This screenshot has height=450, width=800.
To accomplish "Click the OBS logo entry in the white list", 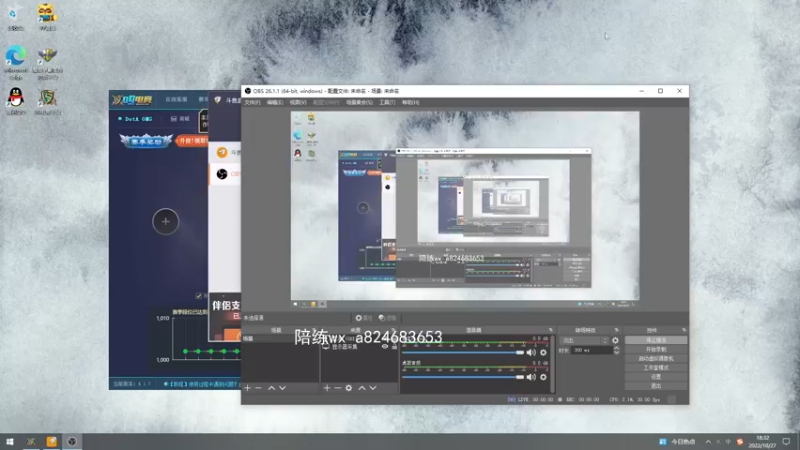I will [x=222, y=174].
